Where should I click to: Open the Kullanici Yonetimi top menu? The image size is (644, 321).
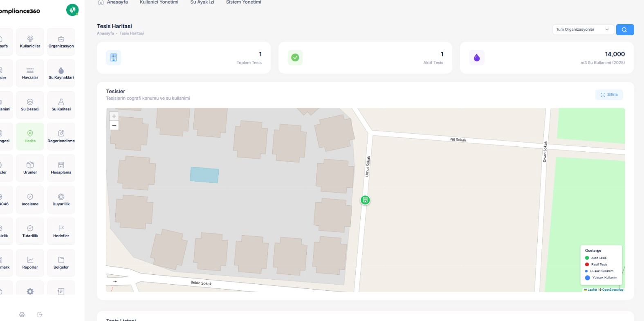(159, 2)
